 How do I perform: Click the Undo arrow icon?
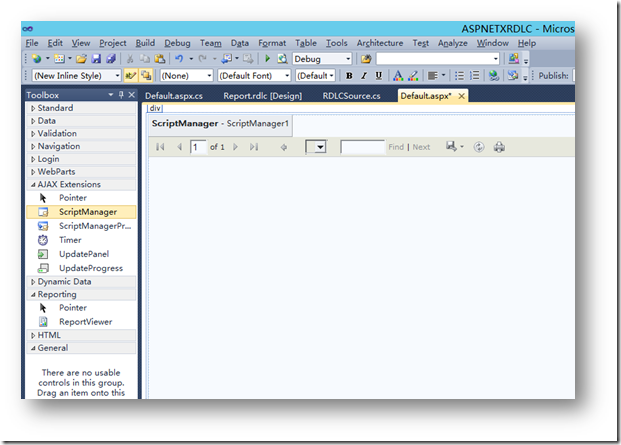[179, 59]
